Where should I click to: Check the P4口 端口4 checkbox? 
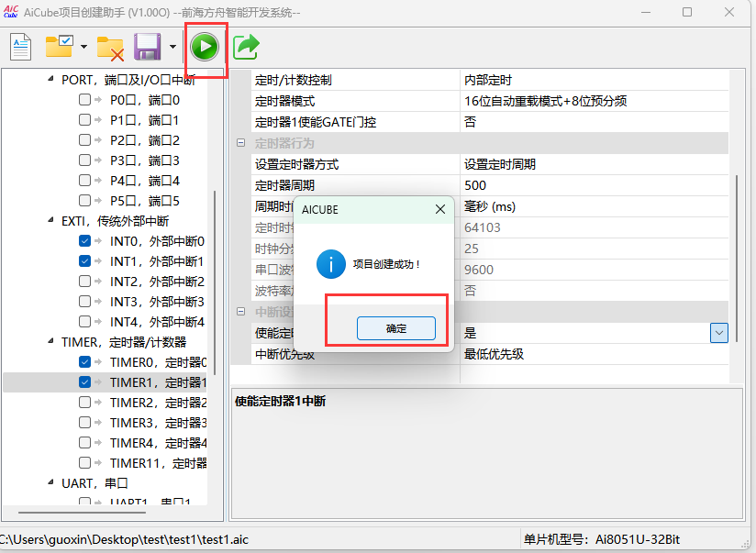coord(84,180)
